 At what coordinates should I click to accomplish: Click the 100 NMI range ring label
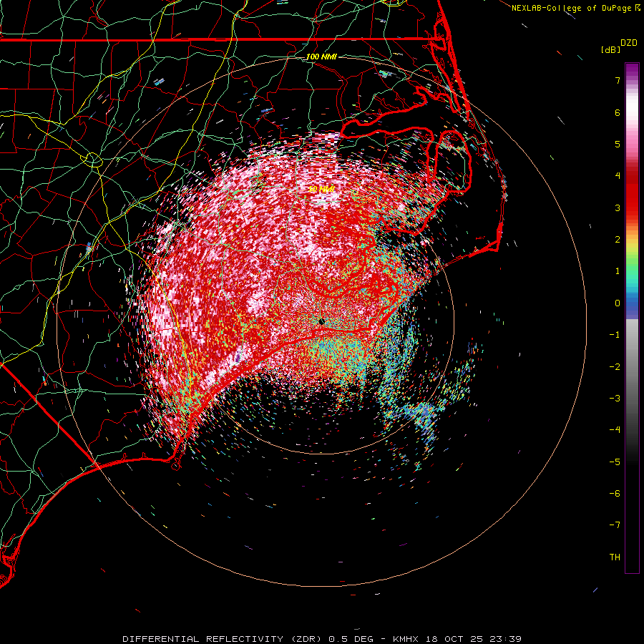tap(321, 57)
